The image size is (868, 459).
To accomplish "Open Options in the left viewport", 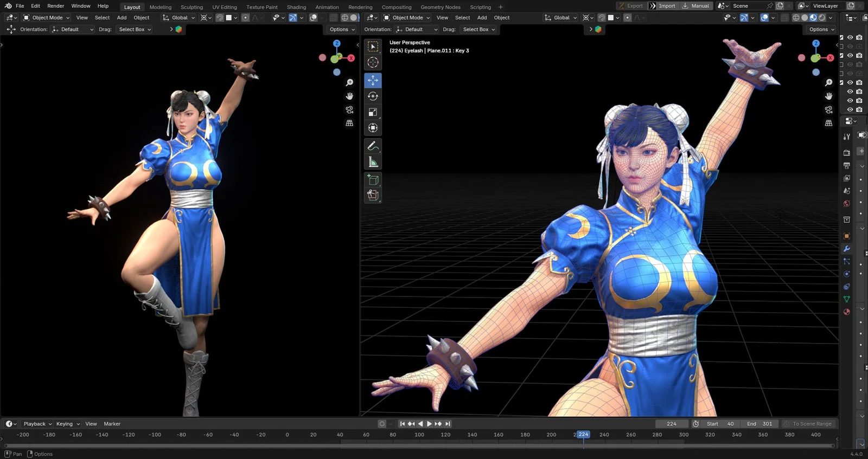I will click(x=341, y=29).
